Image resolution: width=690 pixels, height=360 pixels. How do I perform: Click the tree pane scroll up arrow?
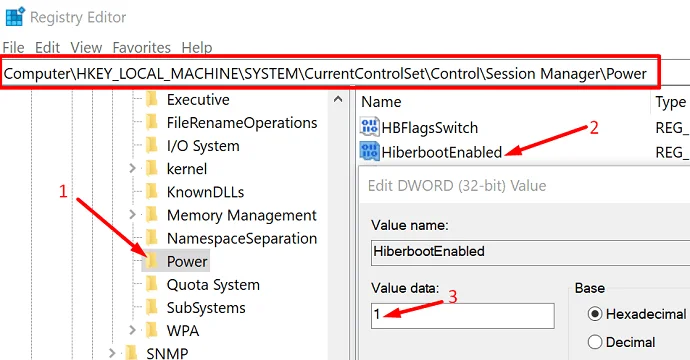point(338,99)
